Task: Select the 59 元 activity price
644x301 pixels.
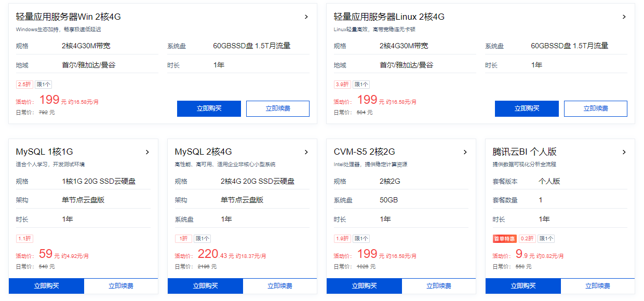Action: pyautogui.click(x=49, y=254)
